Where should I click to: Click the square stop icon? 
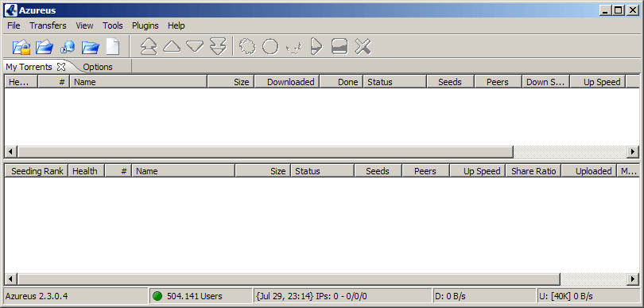[x=339, y=46]
